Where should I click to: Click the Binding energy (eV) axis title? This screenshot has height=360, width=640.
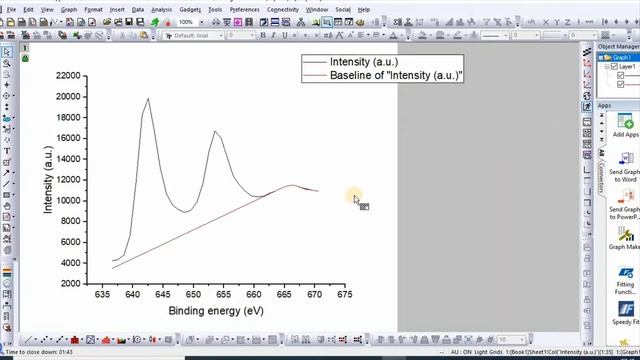point(216,311)
